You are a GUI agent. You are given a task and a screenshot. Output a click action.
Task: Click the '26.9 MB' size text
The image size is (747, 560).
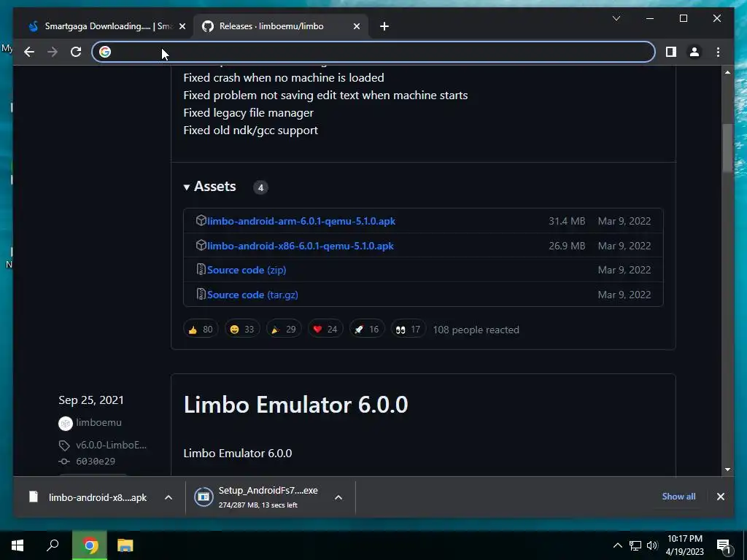click(x=567, y=246)
